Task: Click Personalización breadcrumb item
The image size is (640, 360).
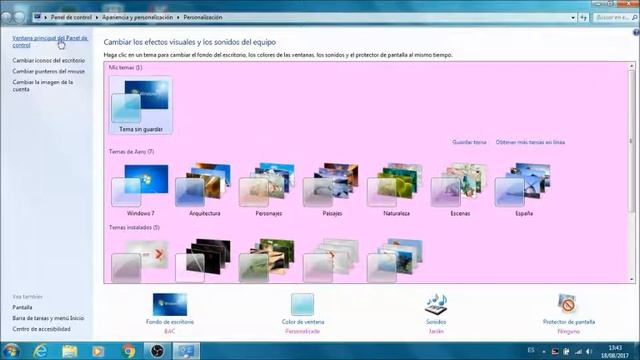Action: pos(202,18)
